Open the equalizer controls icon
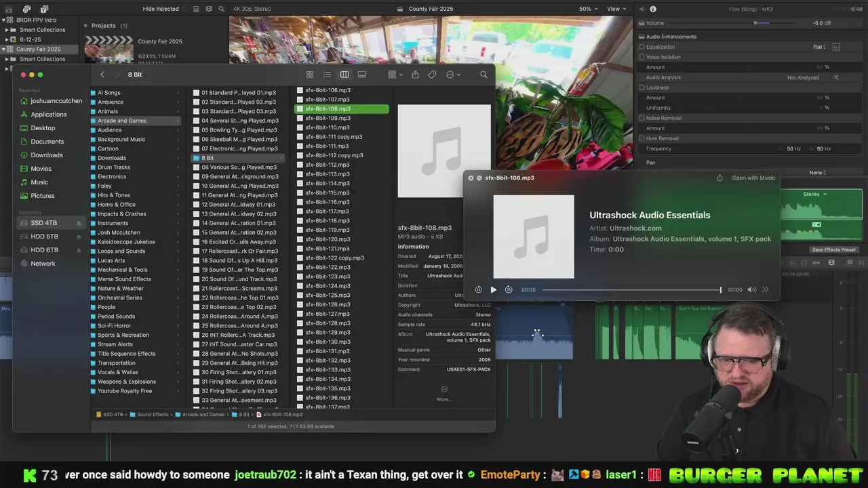868x488 pixels. [836, 47]
